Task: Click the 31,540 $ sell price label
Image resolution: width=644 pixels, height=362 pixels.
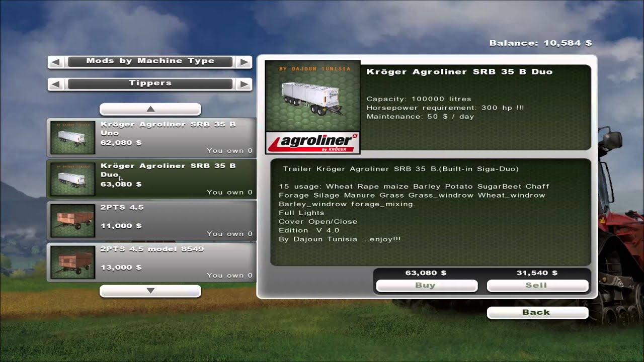Action: click(x=537, y=273)
